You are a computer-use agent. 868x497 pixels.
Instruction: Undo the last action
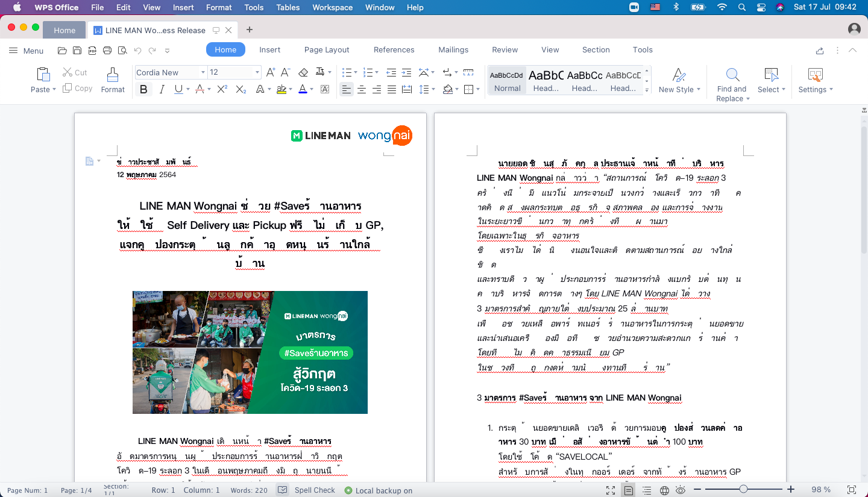pyautogui.click(x=137, y=51)
